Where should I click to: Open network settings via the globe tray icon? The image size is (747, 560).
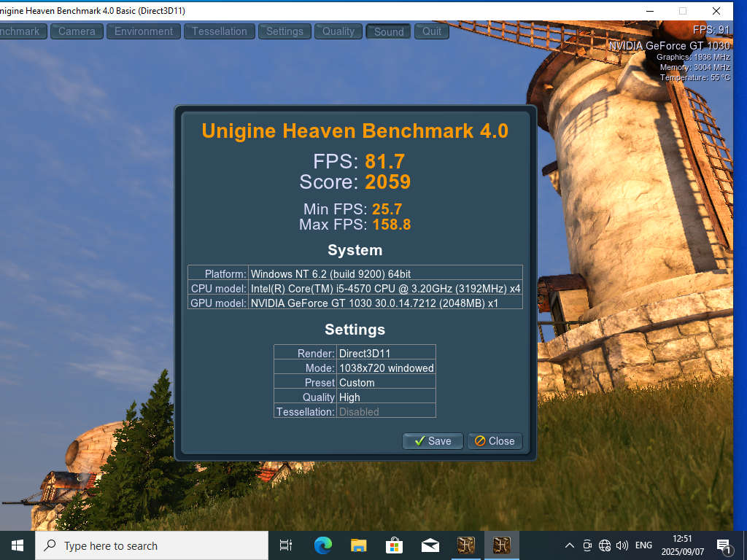pyautogui.click(x=605, y=545)
